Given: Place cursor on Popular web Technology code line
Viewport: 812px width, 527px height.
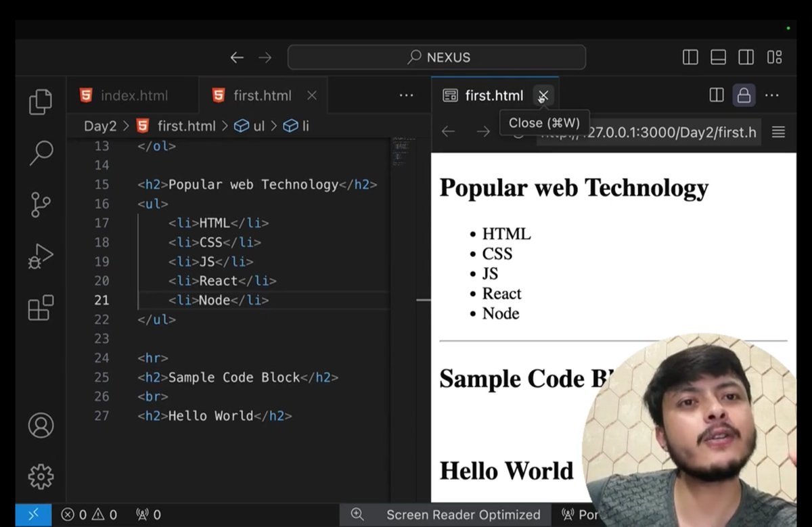Looking at the screenshot, I should tap(257, 185).
